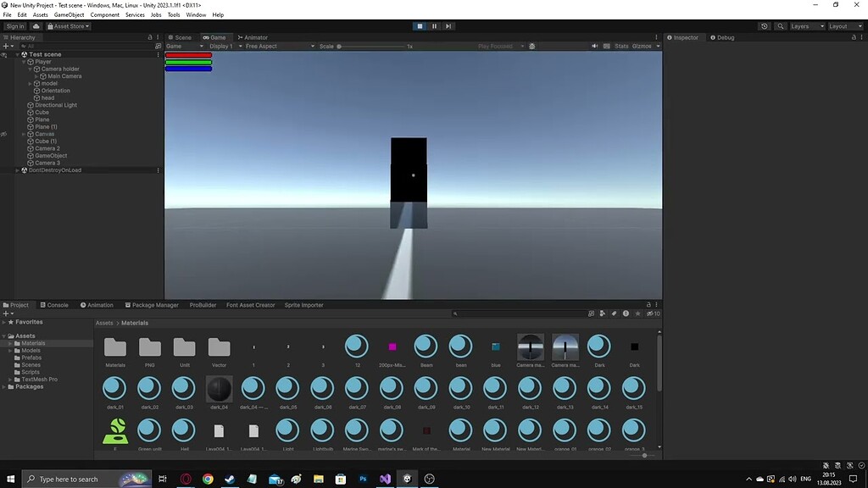This screenshot has height=488, width=868.
Task: Click the Sign in button
Action: coord(14,26)
